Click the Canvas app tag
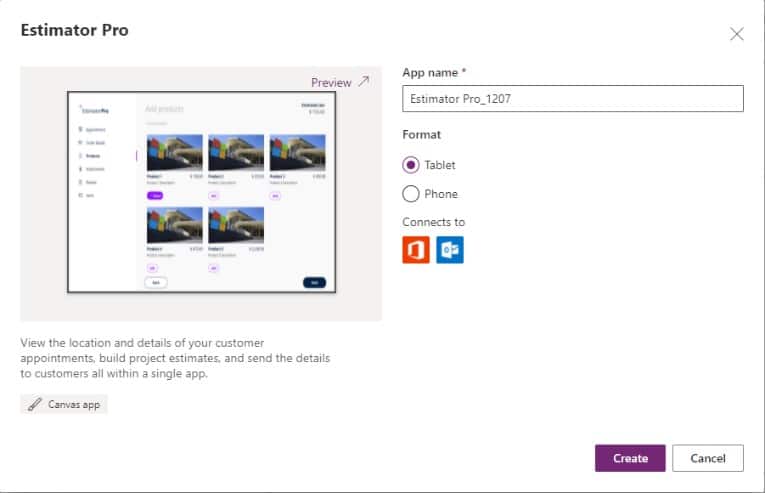 [x=64, y=405]
